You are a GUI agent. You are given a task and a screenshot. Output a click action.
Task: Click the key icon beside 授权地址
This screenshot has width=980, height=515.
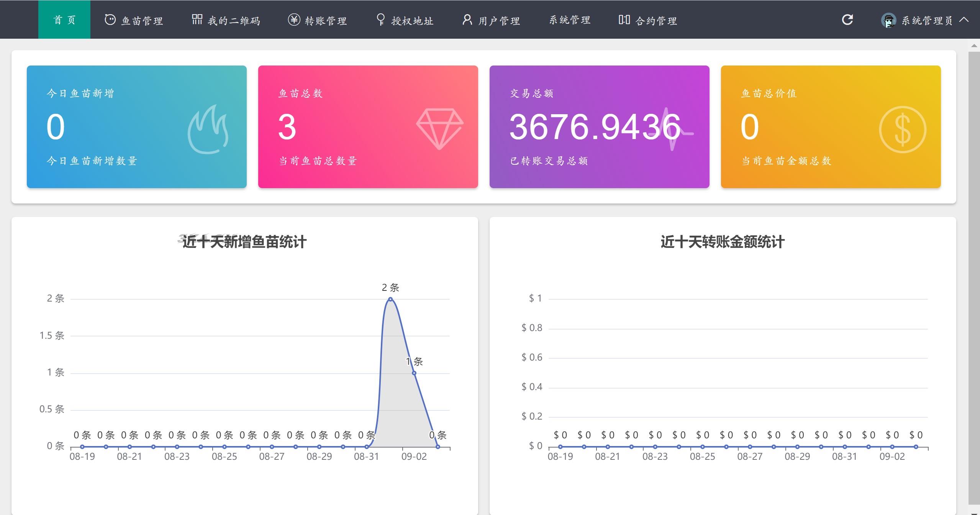(x=381, y=20)
